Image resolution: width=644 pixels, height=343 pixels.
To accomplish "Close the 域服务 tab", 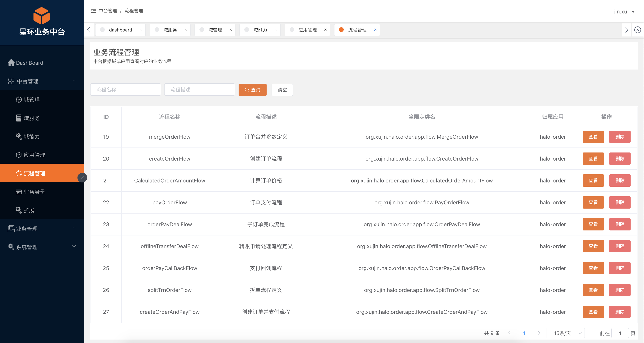I will point(186,30).
